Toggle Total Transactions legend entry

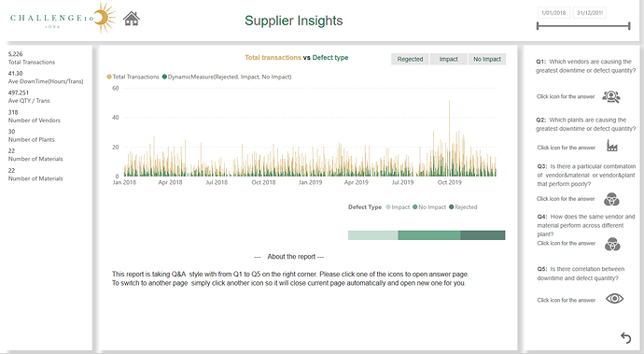(133, 77)
